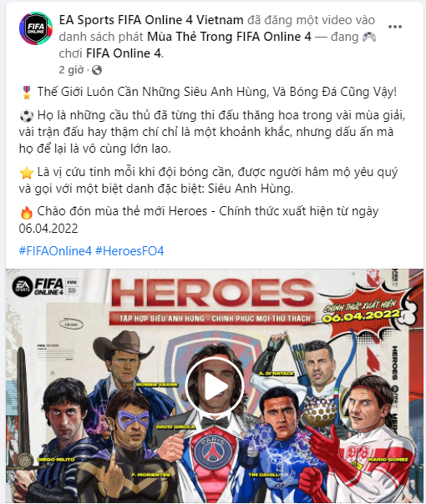The image size is (426, 504).
Task: Play the Heroes video
Action: 215,386
